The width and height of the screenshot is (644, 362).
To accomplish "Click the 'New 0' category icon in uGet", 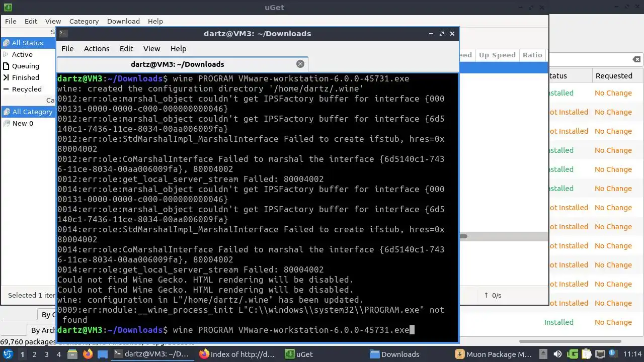I will point(7,123).
